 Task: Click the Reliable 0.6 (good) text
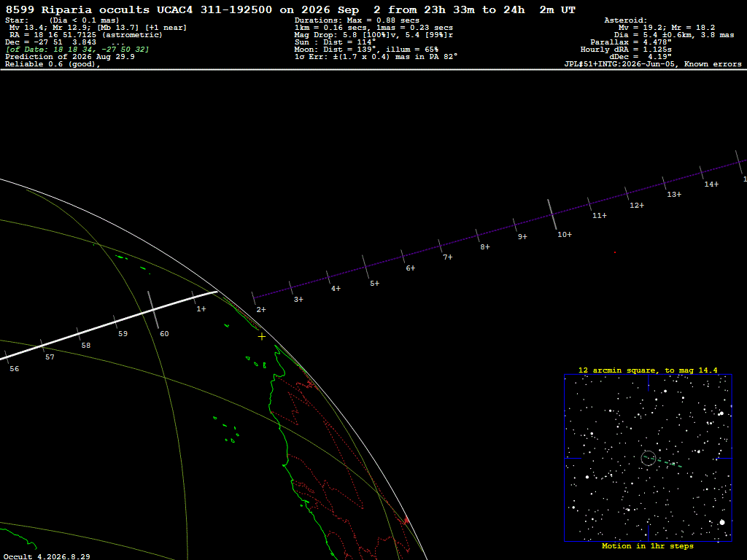tap(53, 64)
